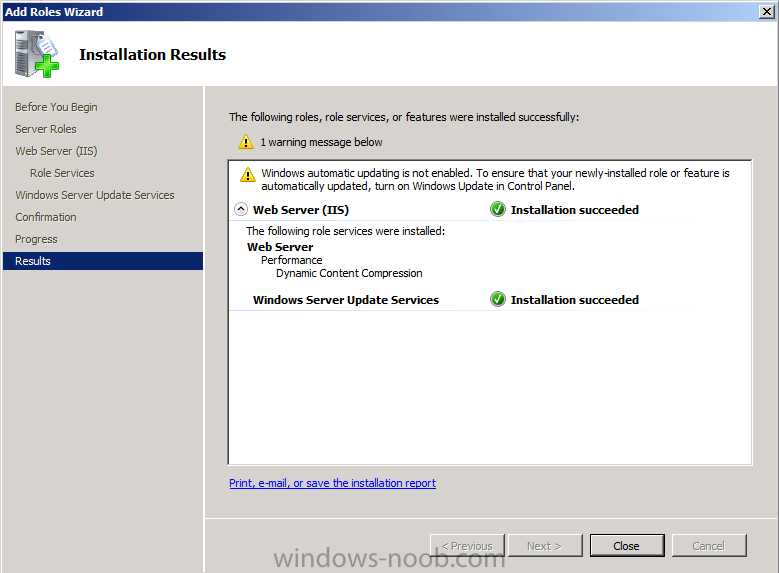Click the 'Dynamic Content Compression' entry
The image size is (779, 573).
(x=349, y=273)
